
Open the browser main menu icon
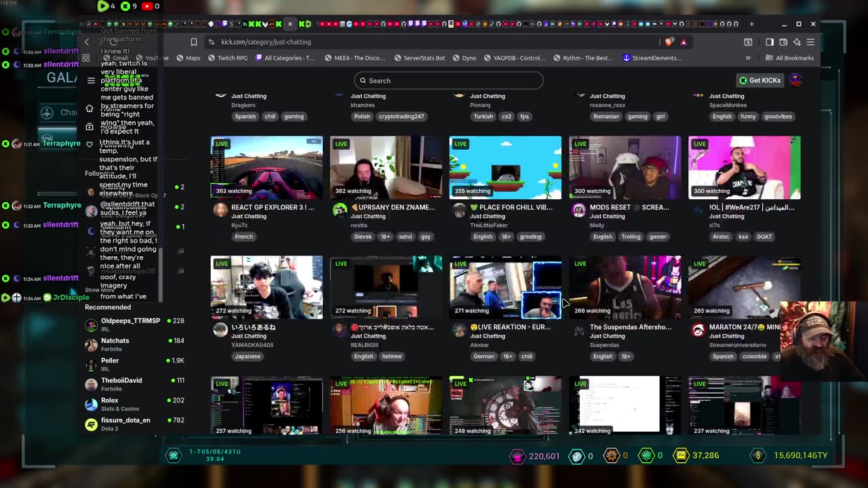810,42
